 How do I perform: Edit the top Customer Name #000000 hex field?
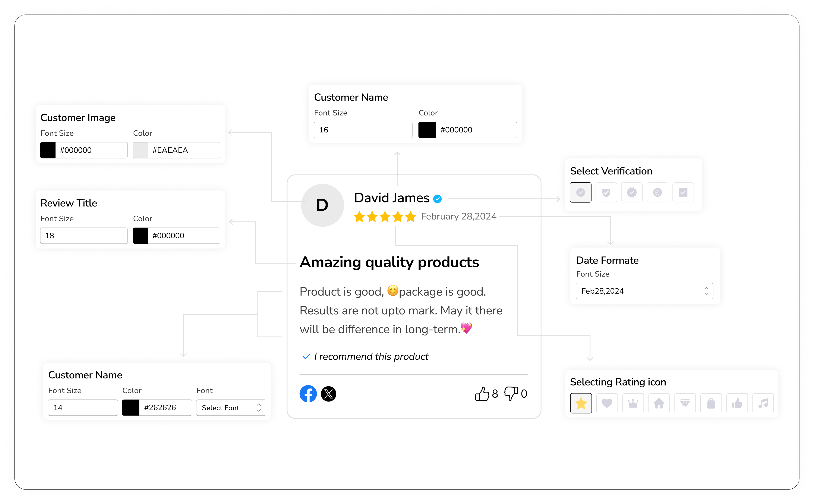[476, 130]
